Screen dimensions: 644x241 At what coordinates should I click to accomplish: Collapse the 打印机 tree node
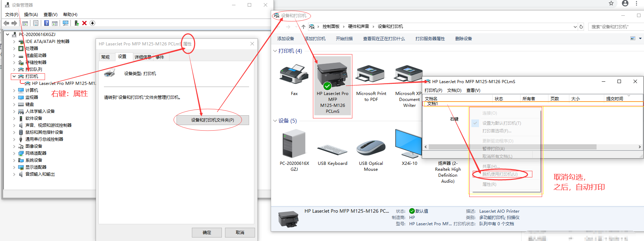point(14,76)
